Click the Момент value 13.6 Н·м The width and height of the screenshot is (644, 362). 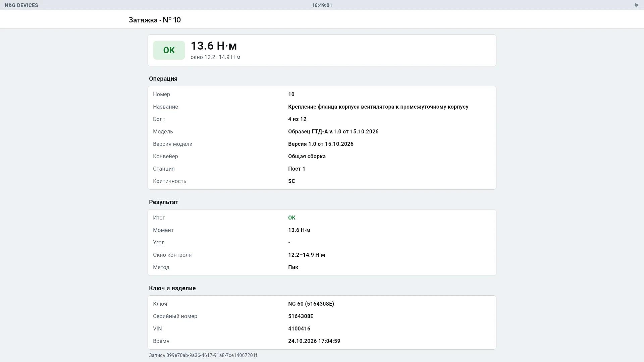[299, 230]
